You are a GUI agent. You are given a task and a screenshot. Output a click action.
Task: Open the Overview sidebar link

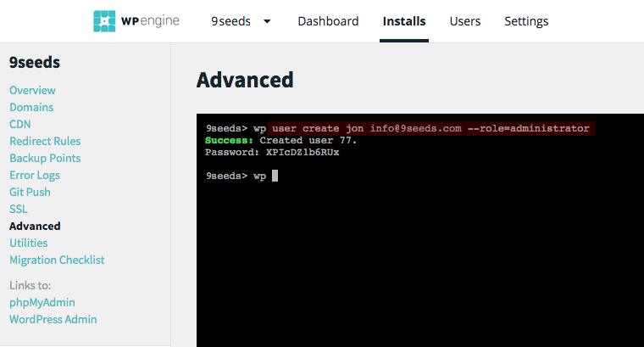point(32,90)
